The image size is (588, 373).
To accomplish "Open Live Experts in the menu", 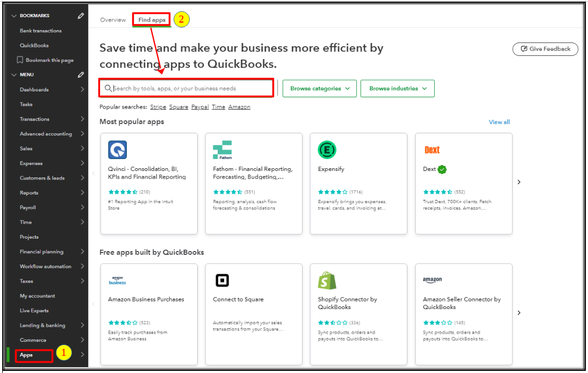I will (34, 311).
